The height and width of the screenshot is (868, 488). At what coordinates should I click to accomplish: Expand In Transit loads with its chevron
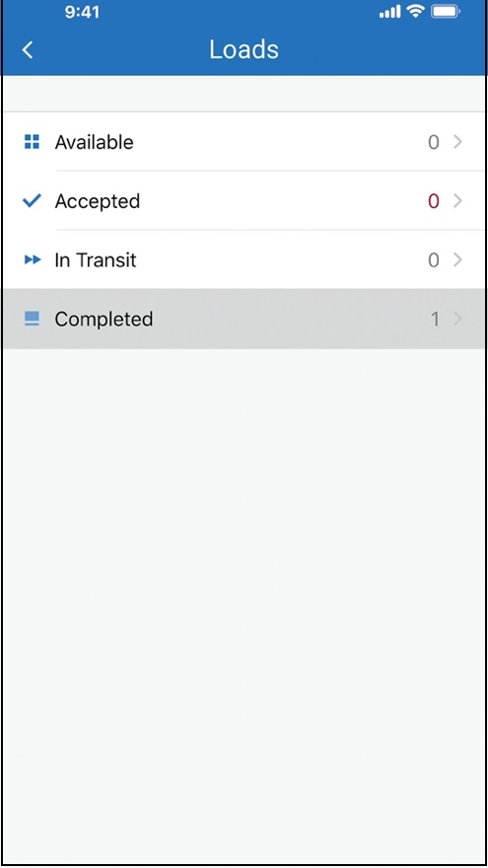[x=457, y=259]
